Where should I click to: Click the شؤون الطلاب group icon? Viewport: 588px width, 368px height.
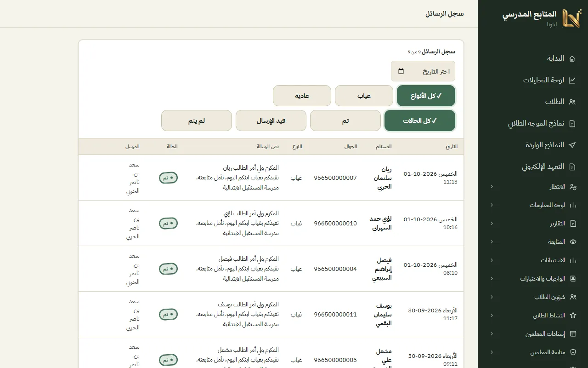(x=573, y=297)
